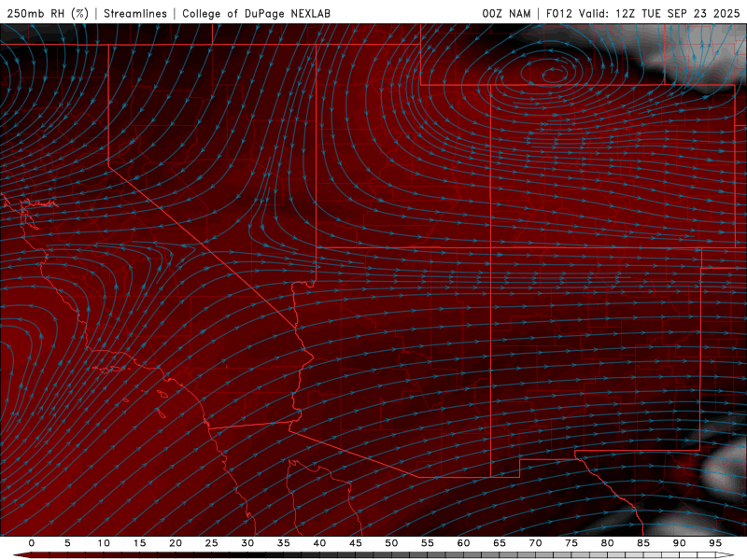
Task: Click the "40" humidity scale label
Action: point(319,543)
